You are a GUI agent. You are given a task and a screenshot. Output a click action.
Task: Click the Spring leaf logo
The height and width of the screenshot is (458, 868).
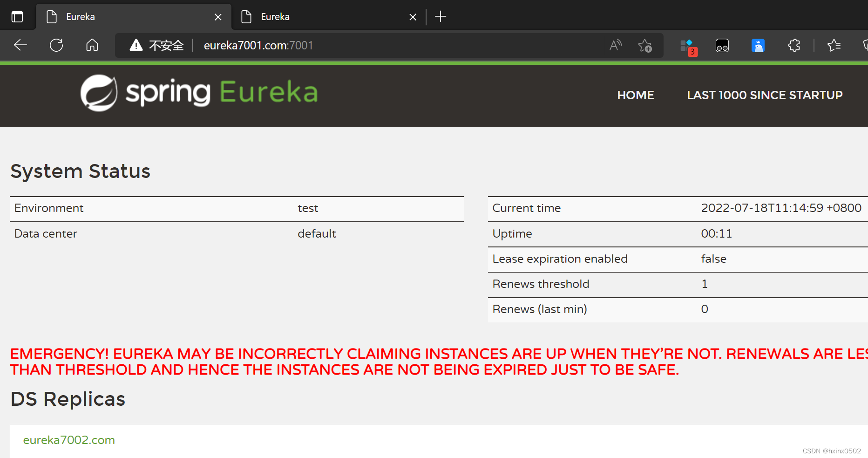point(99,93)
